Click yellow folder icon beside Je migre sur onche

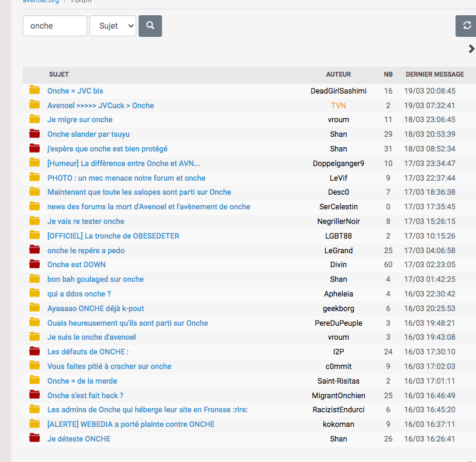(35, 119)
